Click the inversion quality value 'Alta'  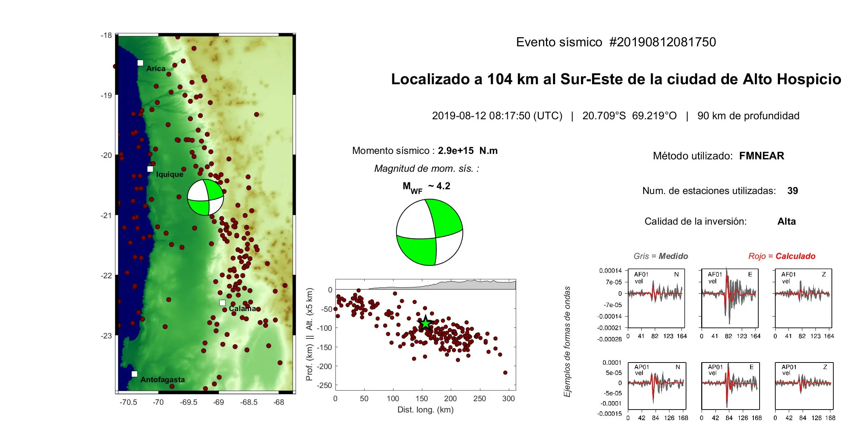[x=786, y=221]
